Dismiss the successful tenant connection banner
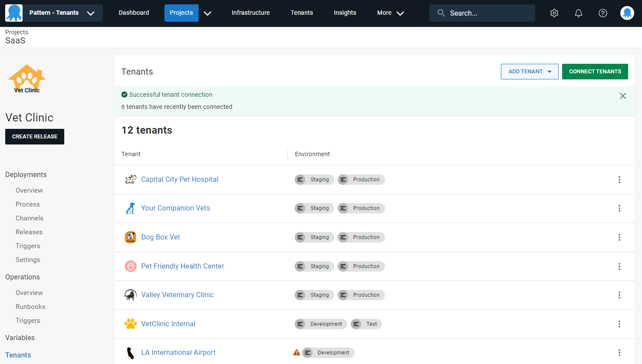 pyautogui.click(x=622, y=96)
